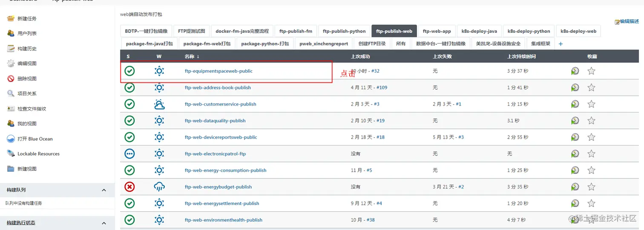Screen dimensions: 644x230
Task: Toggle favorite star for ftp-web-dataquality-publish
Action: pos(591,121)
